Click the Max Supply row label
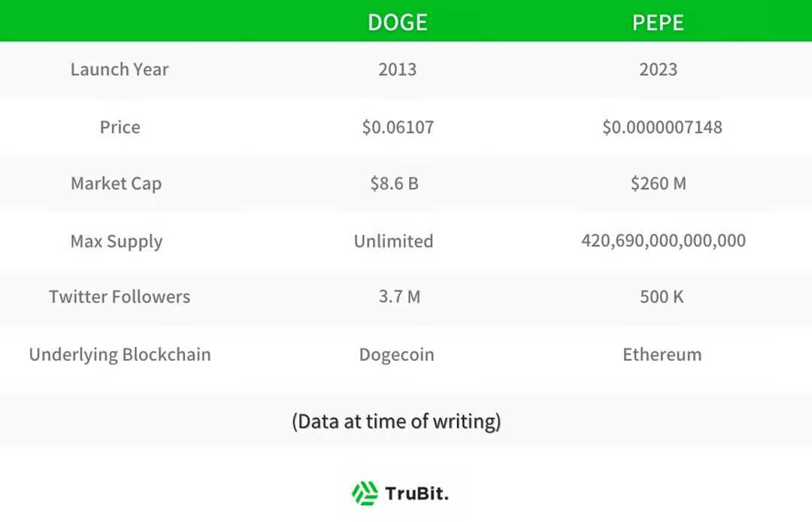Screen dimensions: 812x522 [x=117, y=241]
